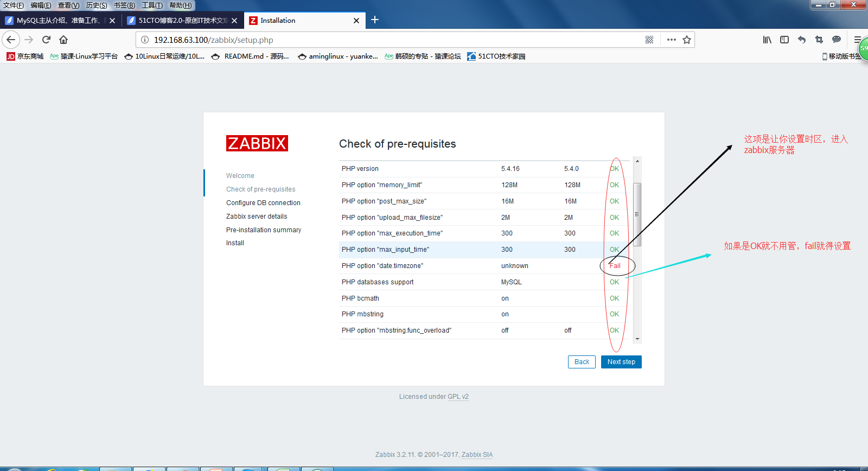Open 猿课-Linux学习平台 bookmark

pyautogui.click(x=84, y=56)
